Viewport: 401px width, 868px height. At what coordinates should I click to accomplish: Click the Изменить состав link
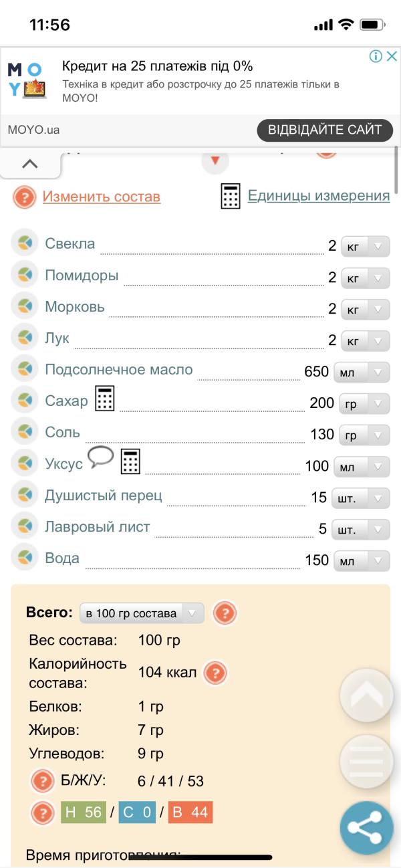102,197
